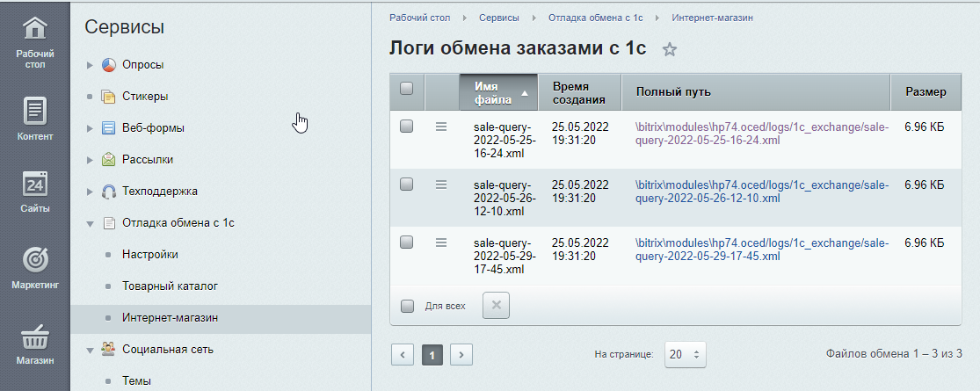Open the На странице count dropdown
This screenshot has height=391, width=980.
(685, 354)
